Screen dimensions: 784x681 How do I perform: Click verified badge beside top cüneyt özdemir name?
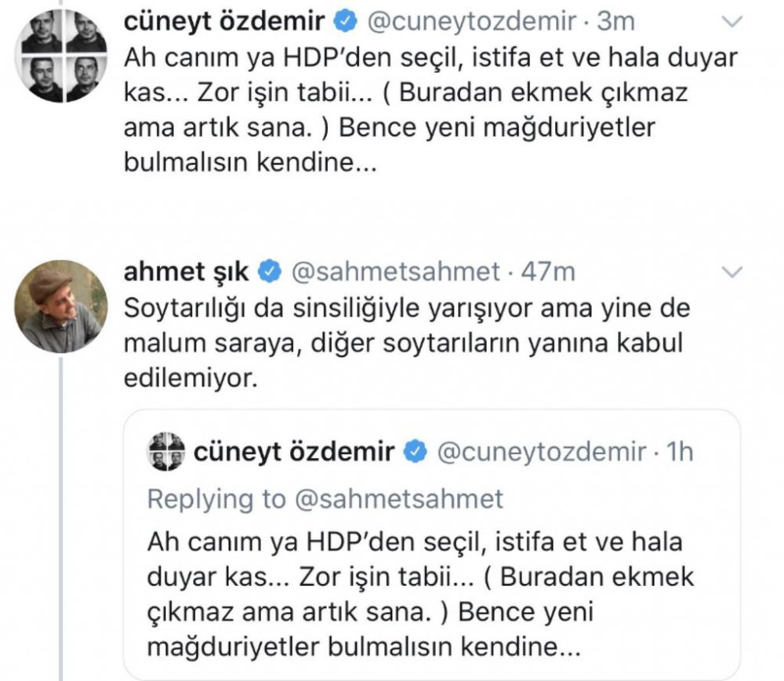(346, 21)
